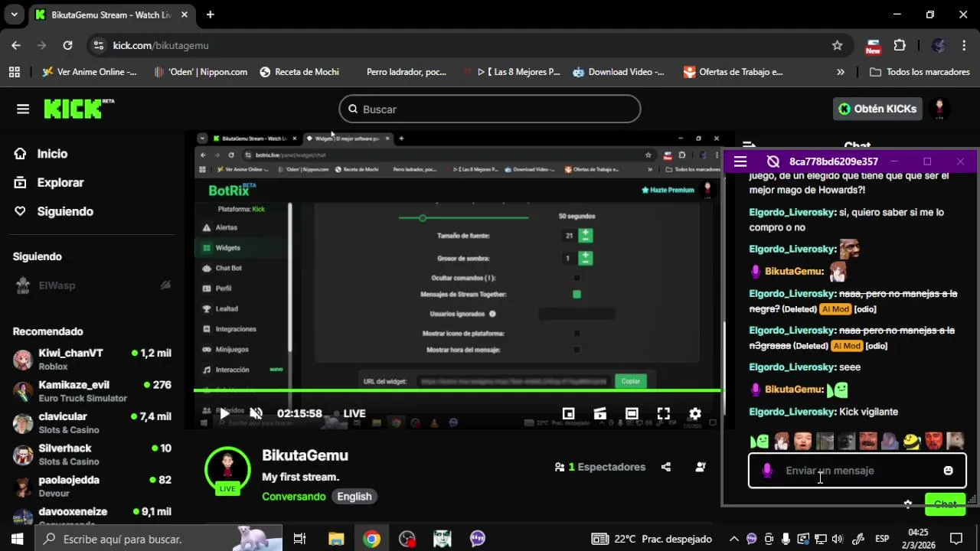Toggle ElWasp muted notifications icon

(x=165, y=285)
